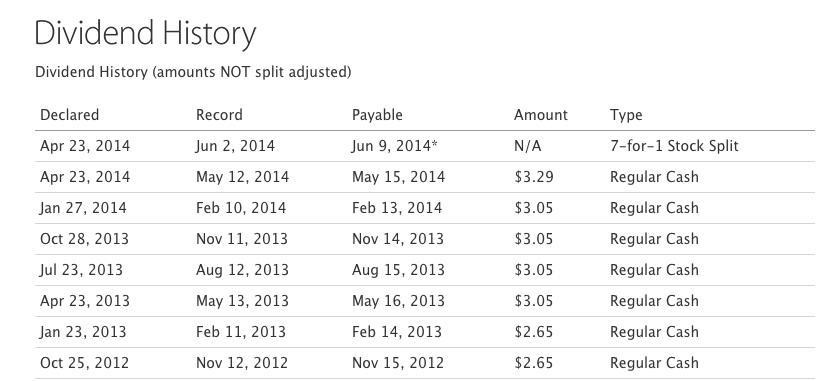The height and width of the screenshot is (381, 833).
Task: Click the Oct 25, 2012 declared date
Action: [x=84, y=363]
